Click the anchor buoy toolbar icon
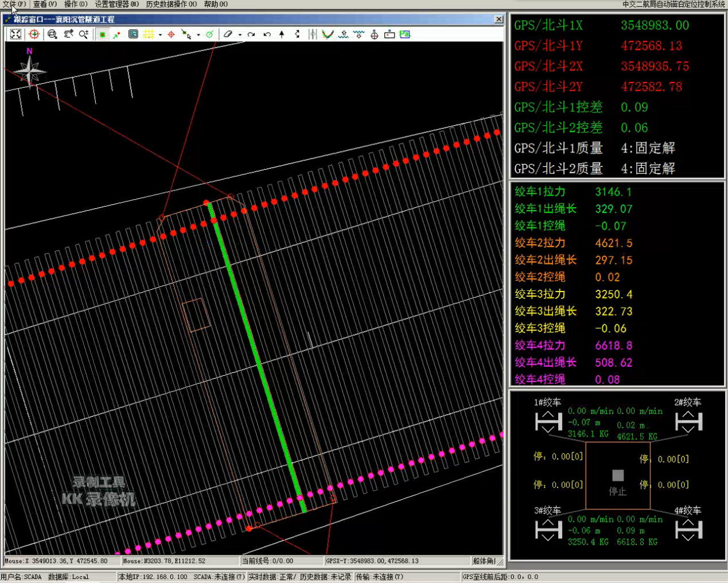728x583 pixels. tap(374, 34)
